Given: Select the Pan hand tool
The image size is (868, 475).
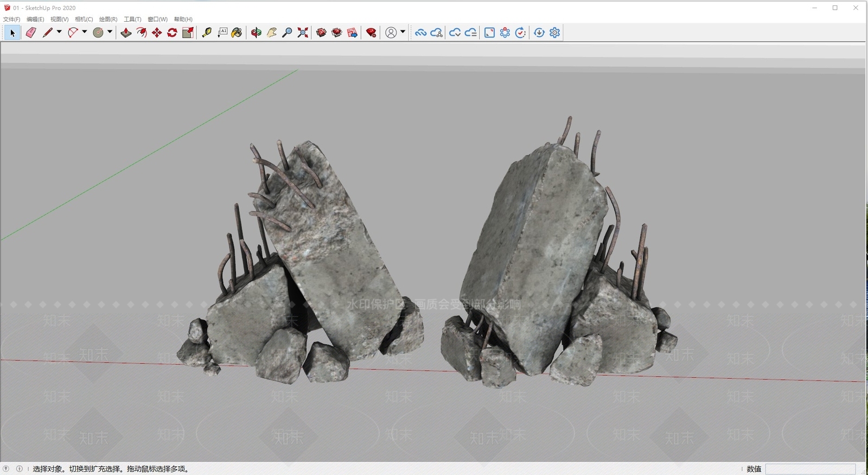Looking at the screenshot, I should 272,33.
